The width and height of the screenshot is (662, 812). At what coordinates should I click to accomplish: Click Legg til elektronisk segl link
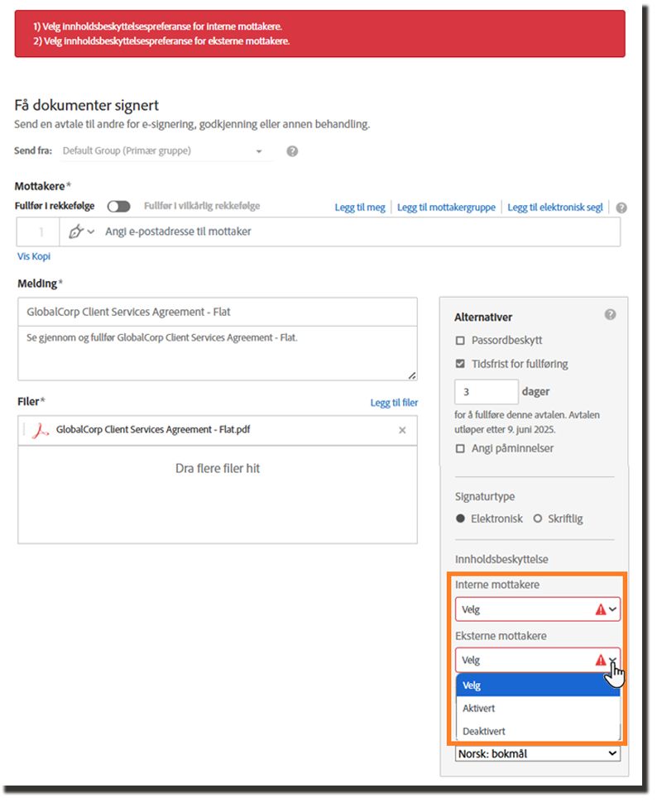[x=554, y=208]
